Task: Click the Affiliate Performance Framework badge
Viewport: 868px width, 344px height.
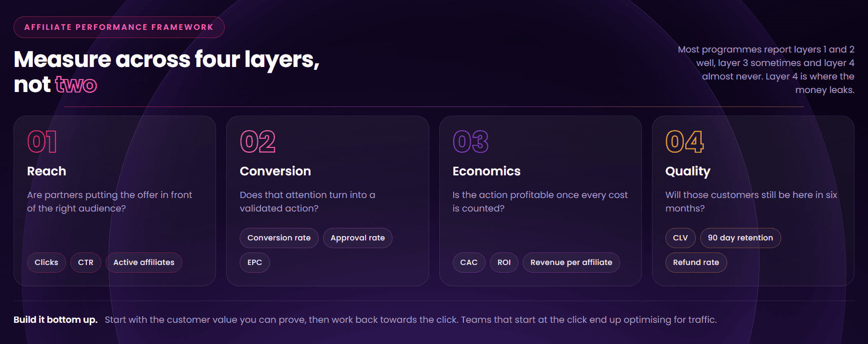Action: (x=119, y=27)
